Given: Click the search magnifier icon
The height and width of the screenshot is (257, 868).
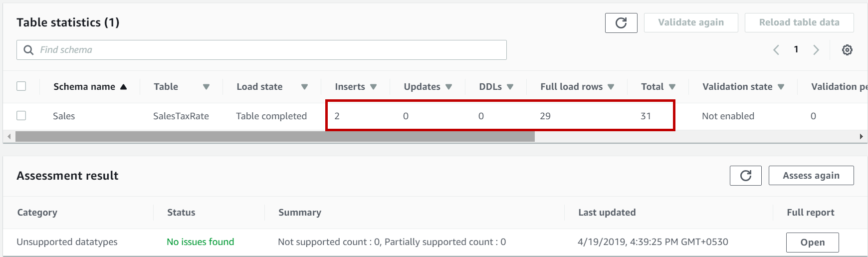Looking at the screenshot, I should coord(29,50).
